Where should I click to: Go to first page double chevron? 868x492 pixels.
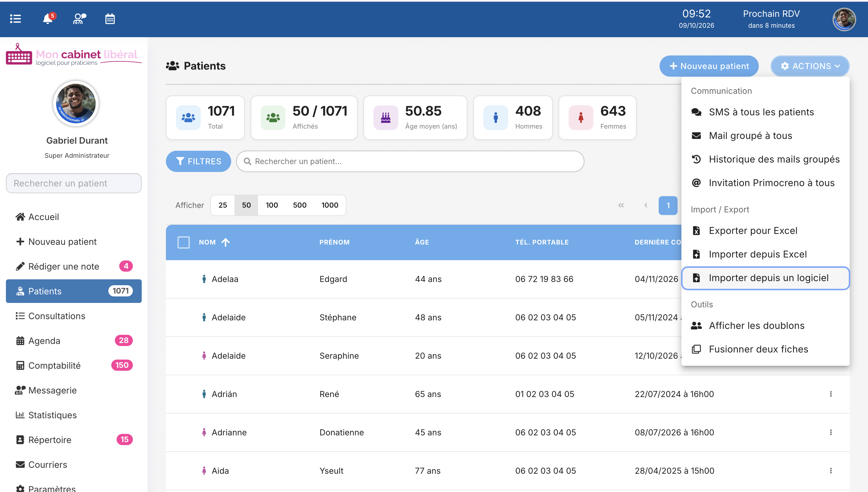tap(621, 205)
